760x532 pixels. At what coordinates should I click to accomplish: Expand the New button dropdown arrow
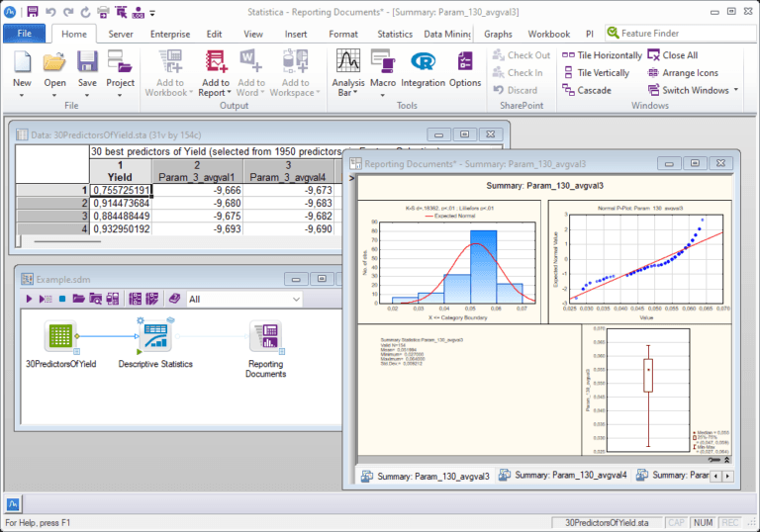pyautogui.click(x=22, y=95)
